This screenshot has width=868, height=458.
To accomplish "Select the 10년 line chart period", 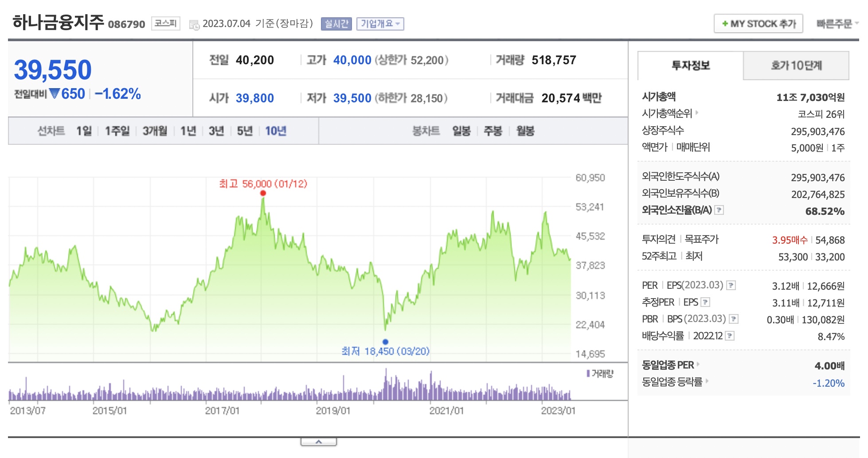I will (x=276, y=131).
